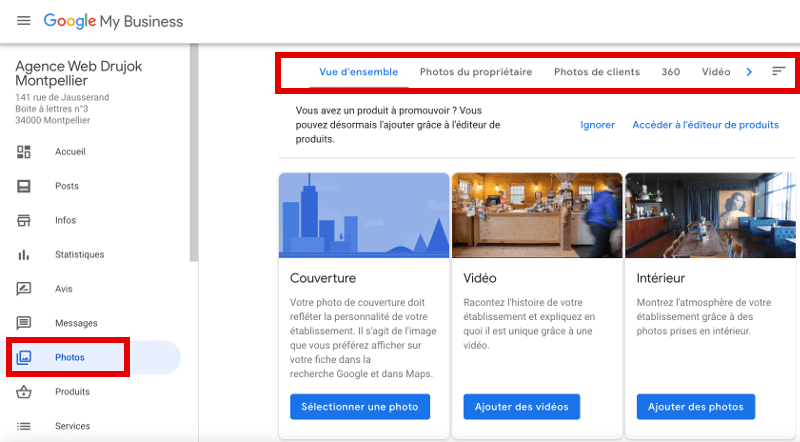Open Services section in sidebar

[x=72, y=426]
